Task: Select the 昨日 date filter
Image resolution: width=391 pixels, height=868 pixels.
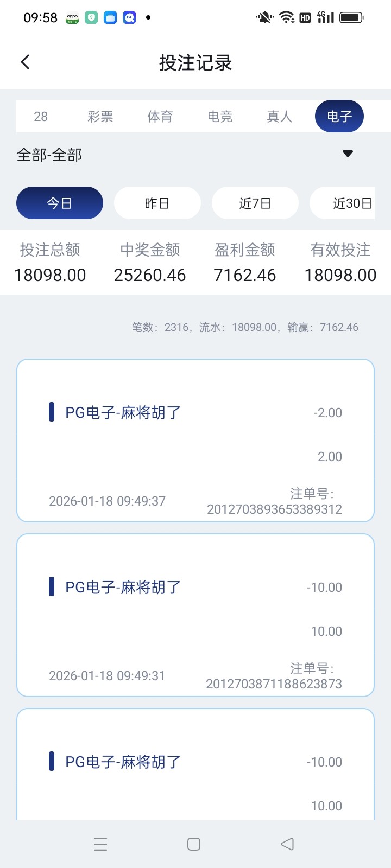Action: click(157, 203)
